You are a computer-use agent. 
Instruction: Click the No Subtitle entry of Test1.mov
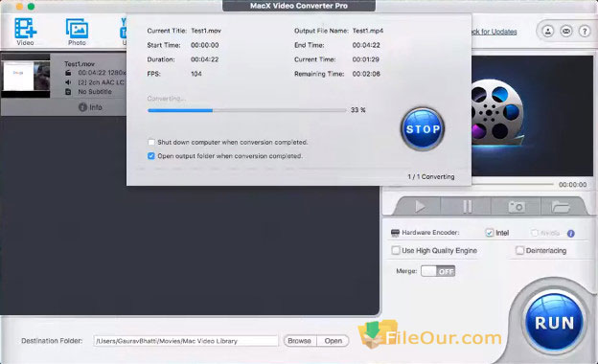(x=95, y=92)
